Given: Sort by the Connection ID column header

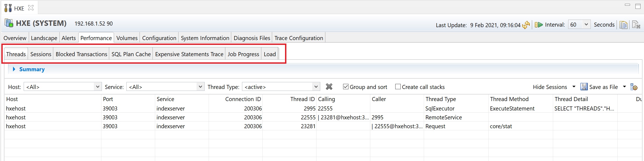Looking at the screenshot, I should pos(243,99).
